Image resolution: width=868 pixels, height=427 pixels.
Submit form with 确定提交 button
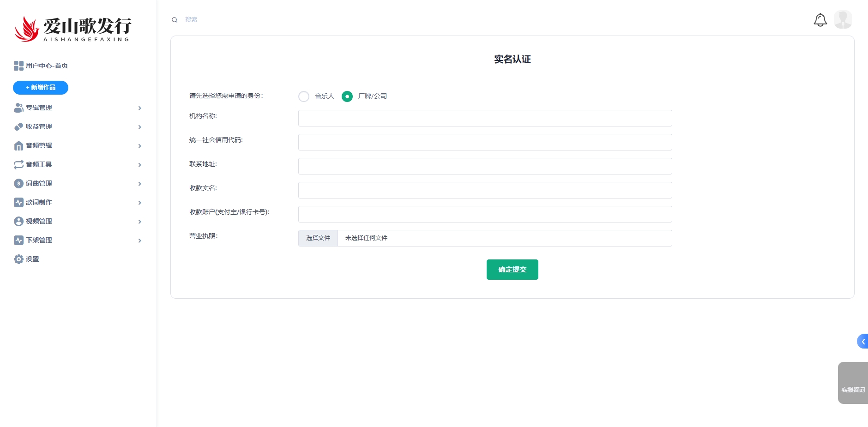[x=512, y=270]
